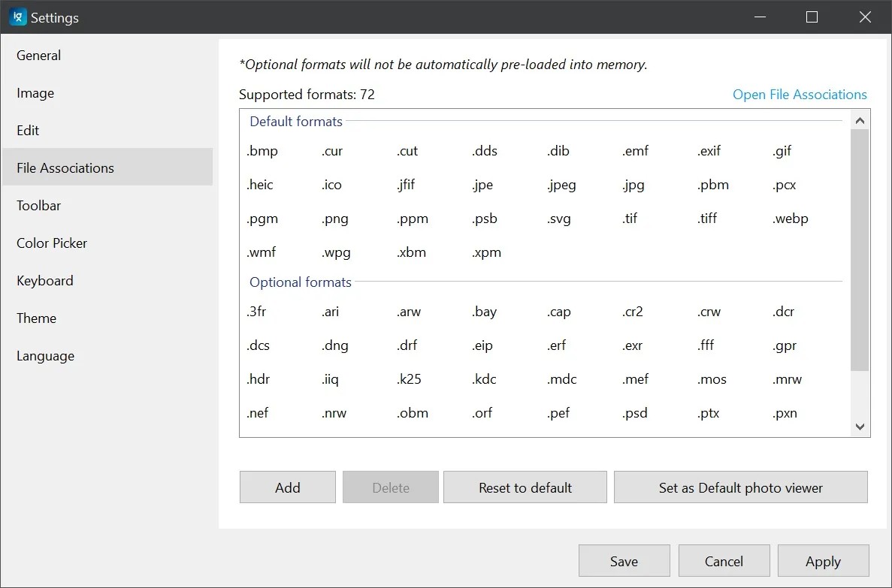Select the .gif format entry
This screenshot has height=588, width=892.
point(782,151)
